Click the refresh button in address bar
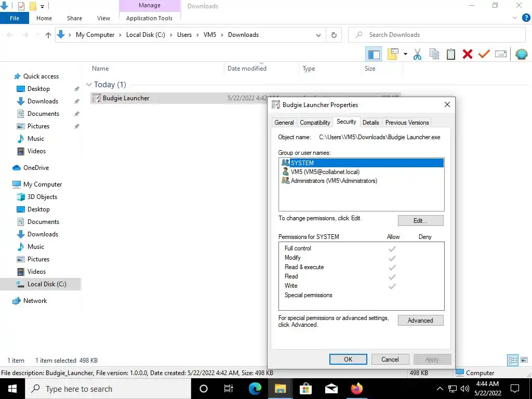Screen dimensions: 532x399 [x=334, y=35]
